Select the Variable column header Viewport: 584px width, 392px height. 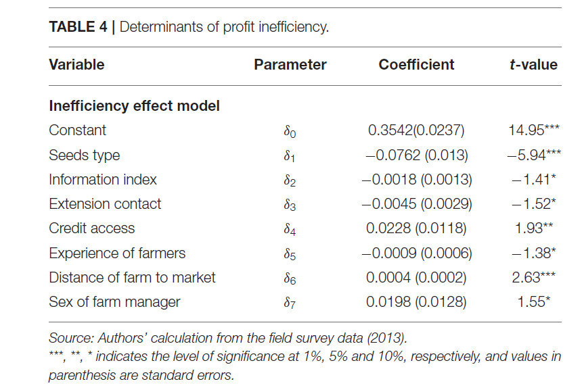(76, 65)
